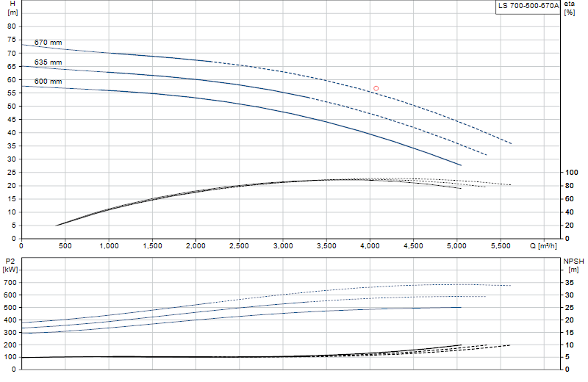Viewport: 588px width, 382px height.
Task: Click the 80 head axis tick value
Action: 12,26
